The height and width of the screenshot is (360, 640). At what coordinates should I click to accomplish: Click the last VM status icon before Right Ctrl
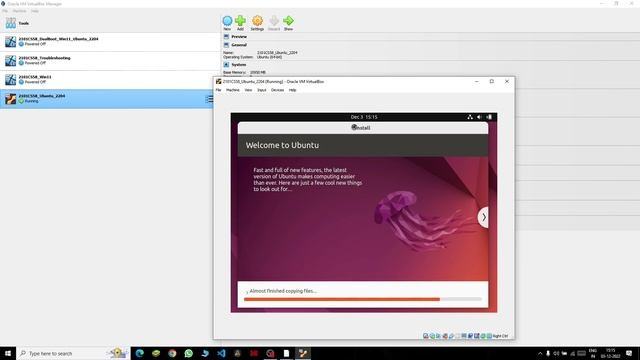(489, 336)
